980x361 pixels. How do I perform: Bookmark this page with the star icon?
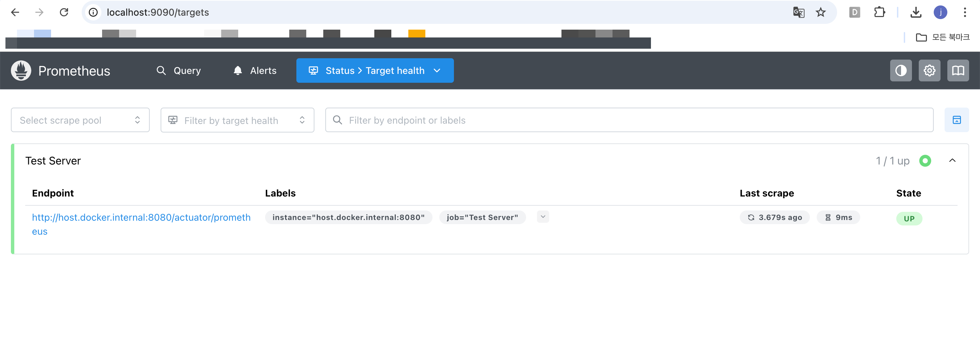tap(821, 13)
